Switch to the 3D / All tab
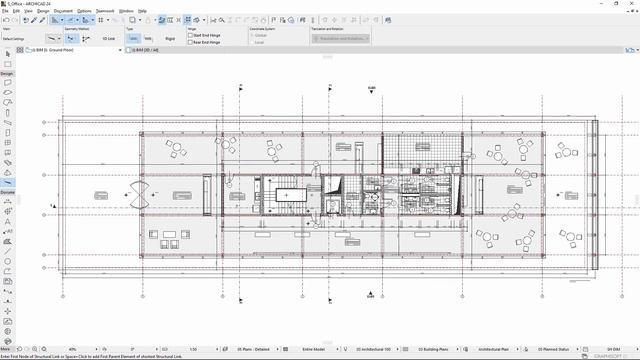 (145, 50)
